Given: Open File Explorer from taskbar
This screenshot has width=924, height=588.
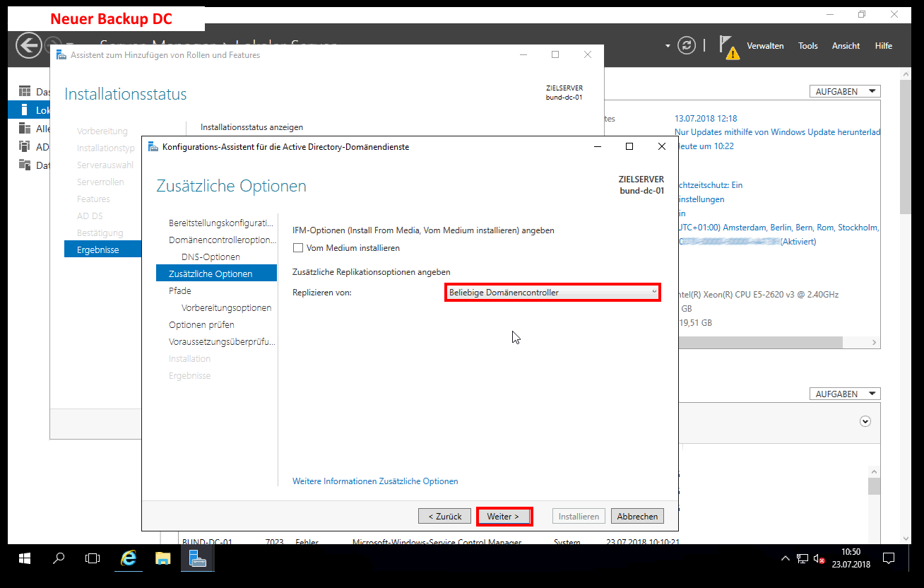Looking at the screenshot, I should click(163, 558).
